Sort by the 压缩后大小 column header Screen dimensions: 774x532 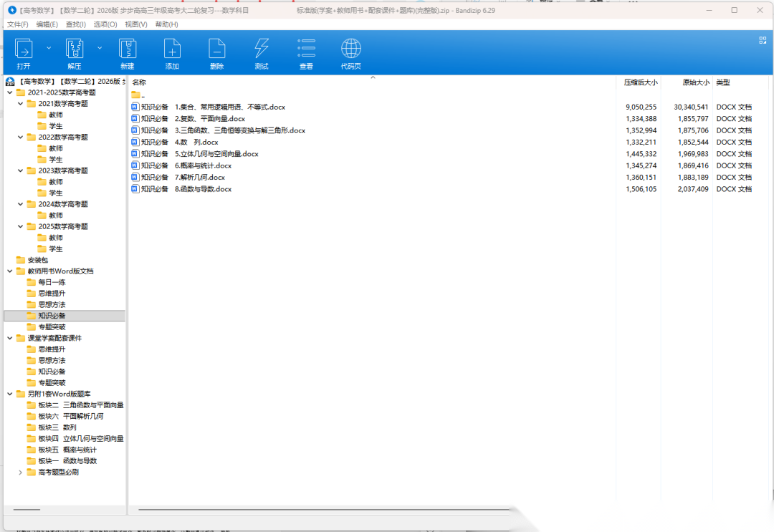click(640, 82)
